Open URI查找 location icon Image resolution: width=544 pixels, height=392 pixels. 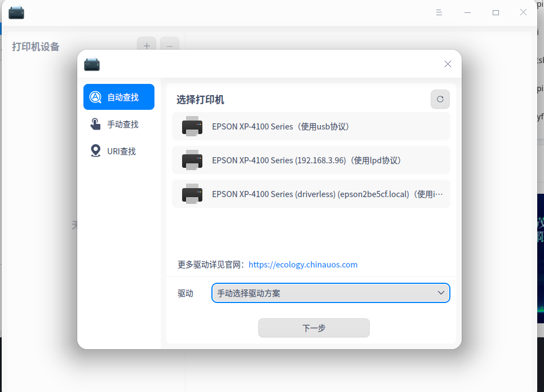(96, 151)
